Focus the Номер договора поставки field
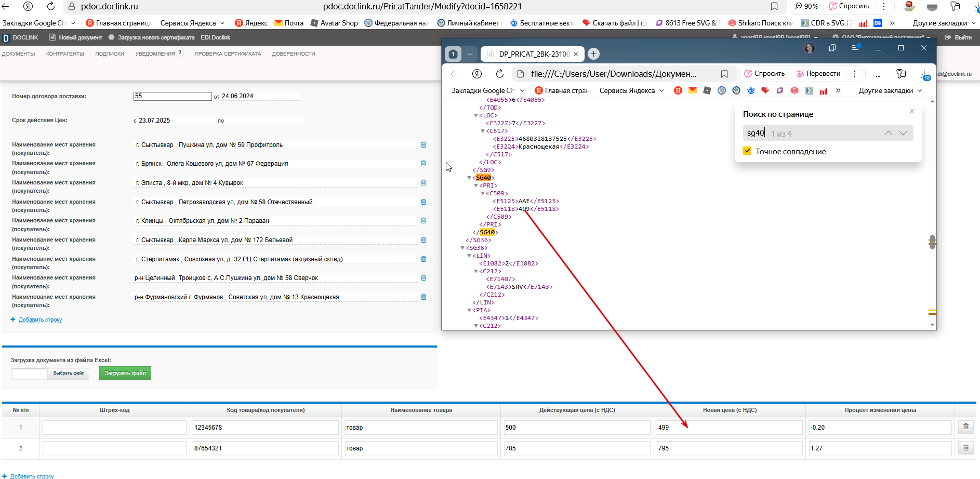This screenshot has width=980, height=479. point(173,96)
